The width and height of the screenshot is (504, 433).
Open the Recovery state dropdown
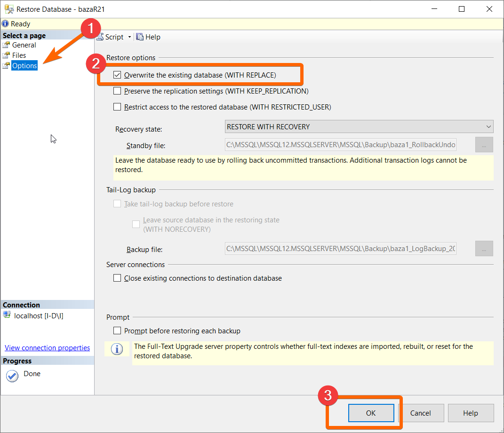[x=359, y=126]
